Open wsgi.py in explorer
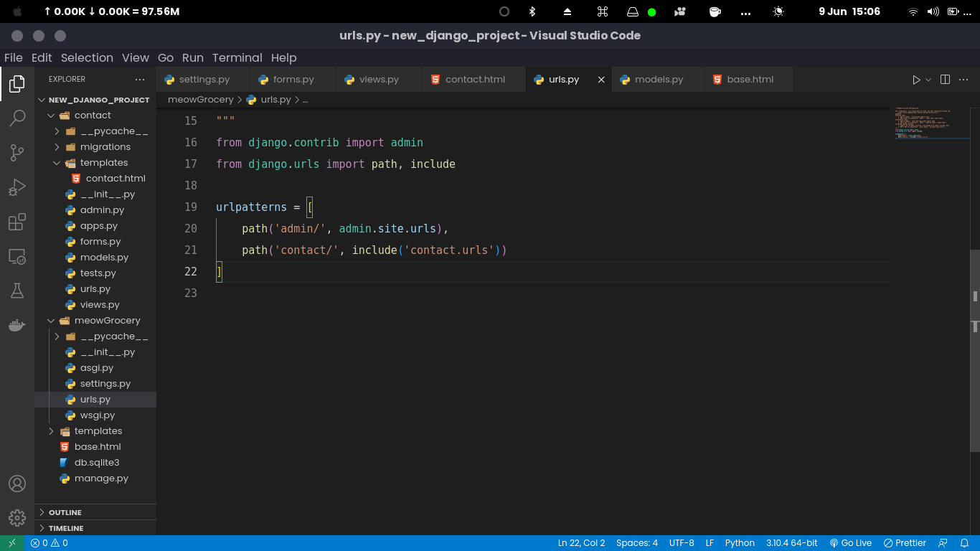 tap(95, 415)
